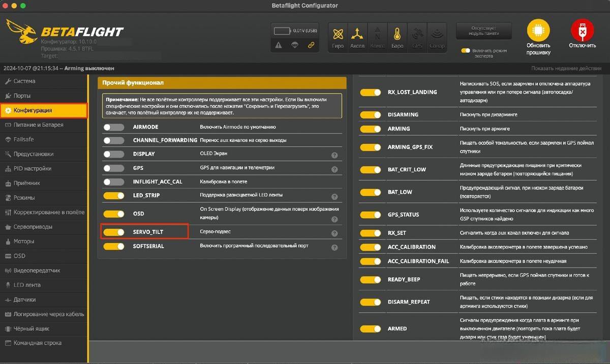Open the Сервоприводы tab
The width and height of the screenshot is (610, 364).
[x=44, y=227]
